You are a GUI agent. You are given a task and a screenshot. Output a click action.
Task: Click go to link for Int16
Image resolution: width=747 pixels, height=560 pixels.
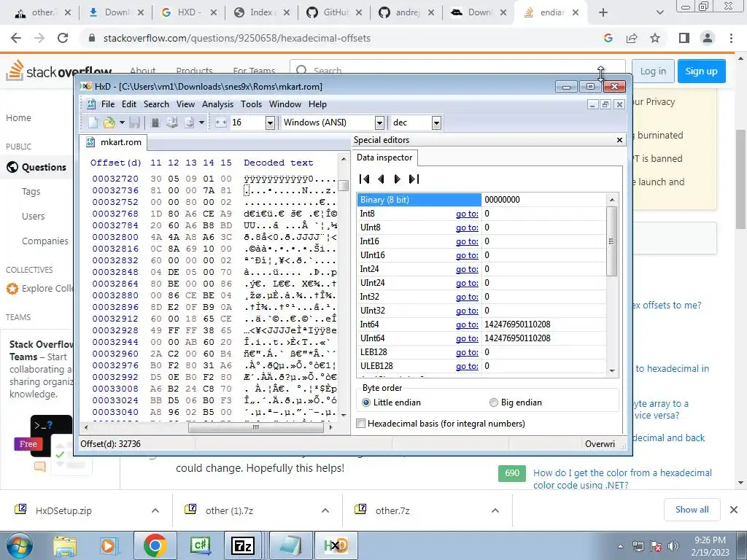467,241
